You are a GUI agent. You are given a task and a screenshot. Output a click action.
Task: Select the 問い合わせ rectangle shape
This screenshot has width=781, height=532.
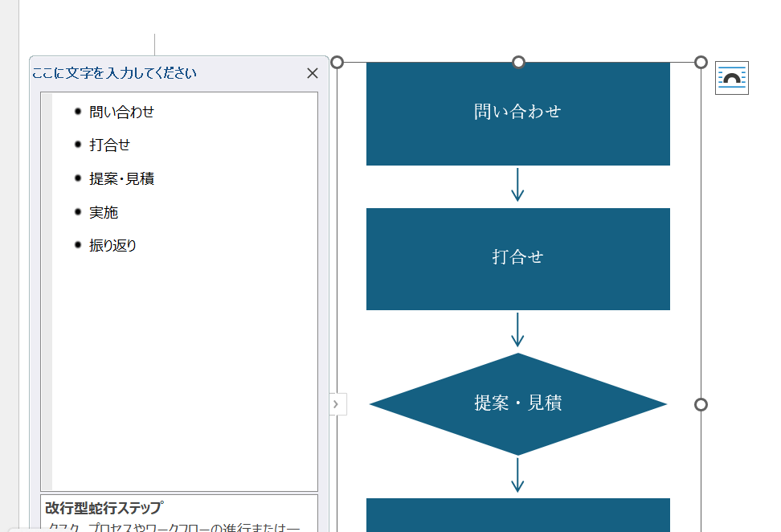tap(518, 113)
